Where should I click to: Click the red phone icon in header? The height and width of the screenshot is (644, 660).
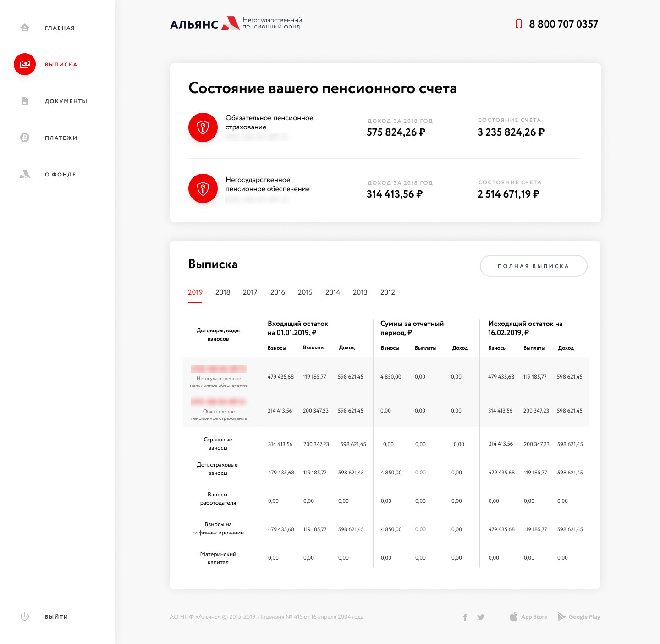click(519, 24)
